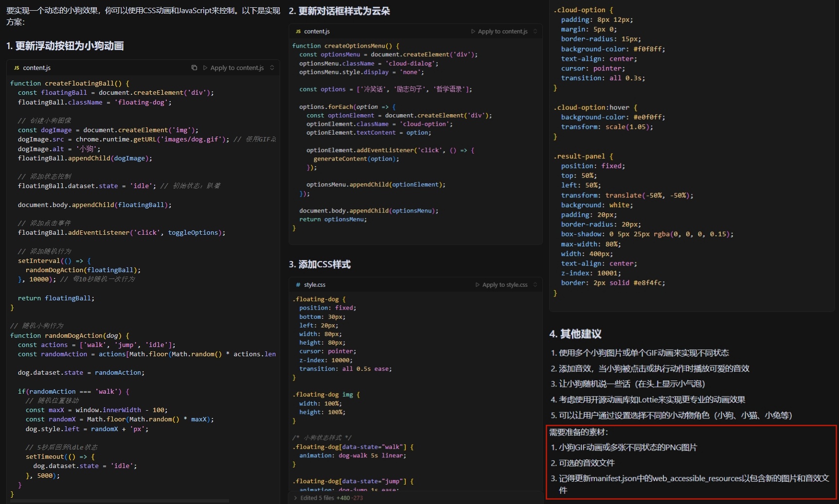This screenshot has width=839, height=504.
Task: Click the '2. 更新对话框样式为云朵' heading
Action: coord(339,11)
